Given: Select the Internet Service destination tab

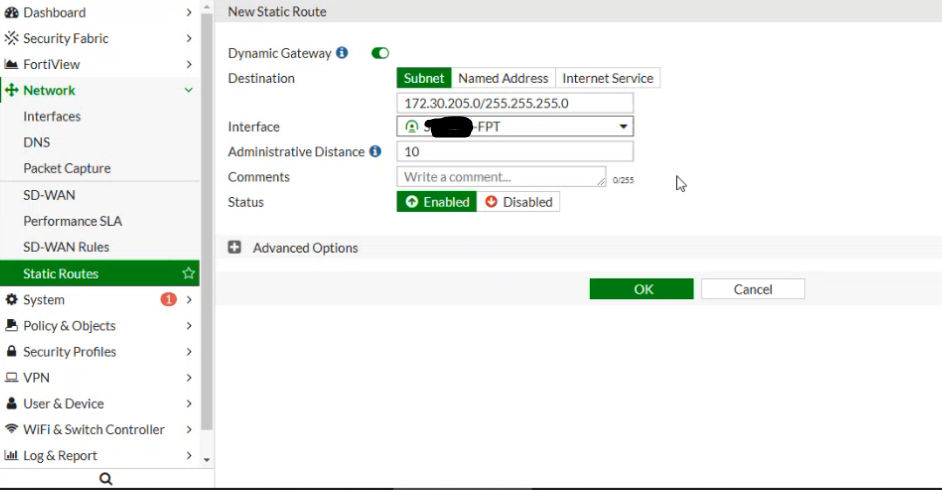Looking at the screenshot, I should click(607, 78).
